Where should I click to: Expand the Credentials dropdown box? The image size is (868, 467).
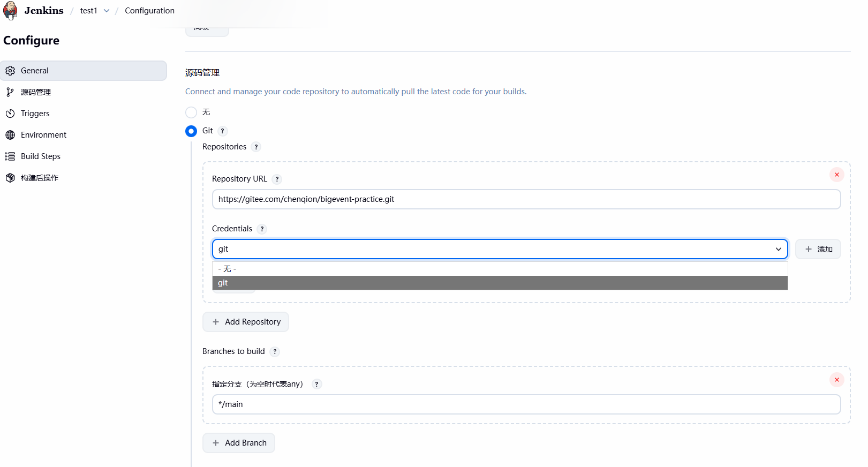point(500,249)
